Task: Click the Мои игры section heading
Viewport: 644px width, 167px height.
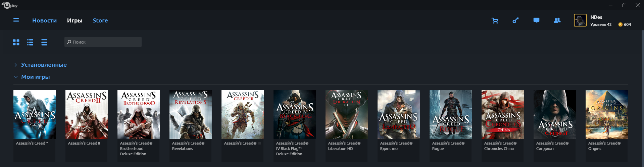Action: 35,77
